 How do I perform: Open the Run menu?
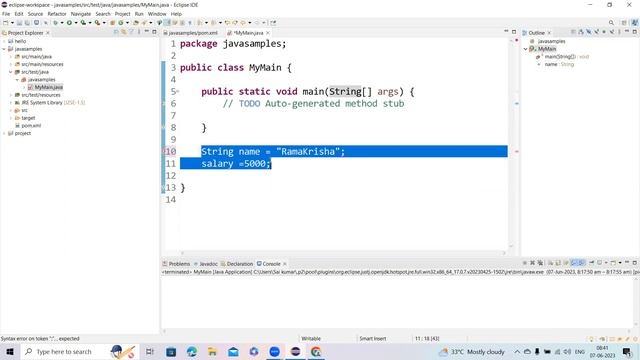coord(139,14)
